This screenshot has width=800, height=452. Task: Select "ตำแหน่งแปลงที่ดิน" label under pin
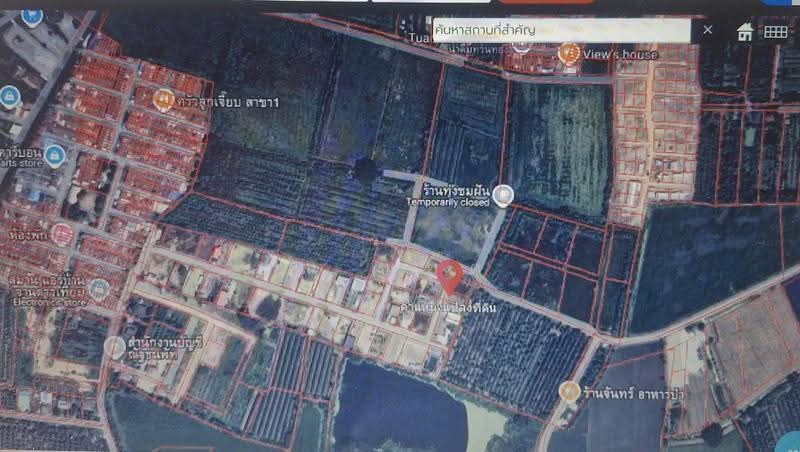click(x=447, y=308)
